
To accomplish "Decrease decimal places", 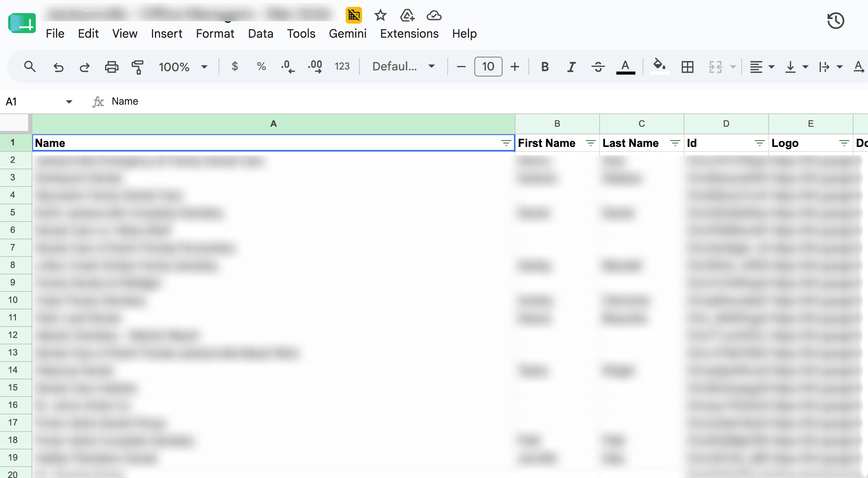I will tap(288, 67).
